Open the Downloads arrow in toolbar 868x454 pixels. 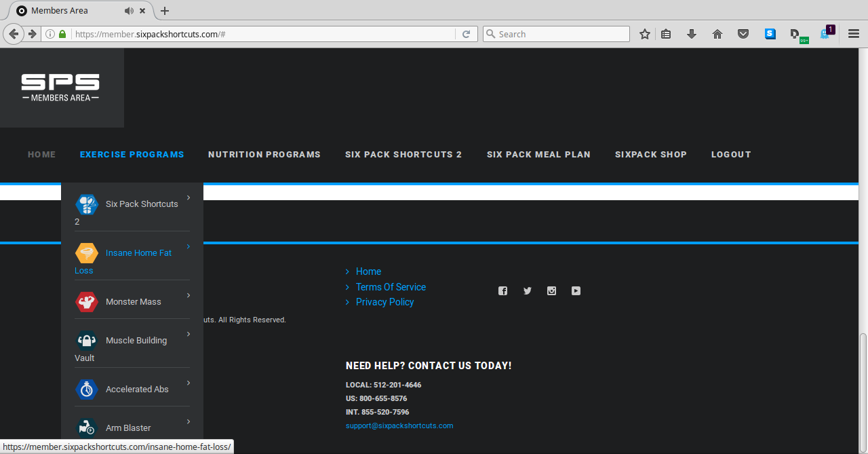pos(692,34)
